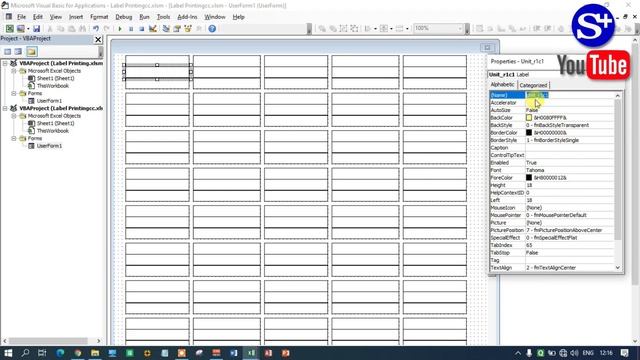Image resolution: width=640 pixels, height=360 pixels.
Task: Open the Add-Ins menu
Action: point(187,17)
